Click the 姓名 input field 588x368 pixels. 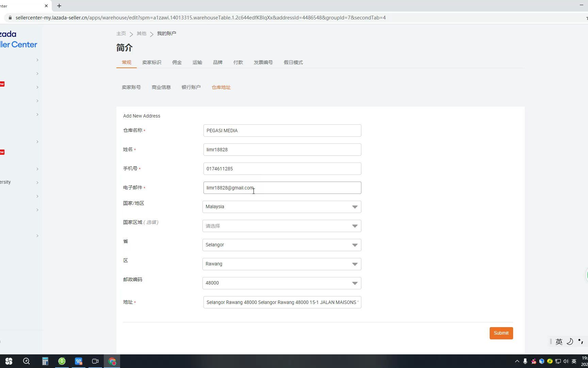click(282, 150)
